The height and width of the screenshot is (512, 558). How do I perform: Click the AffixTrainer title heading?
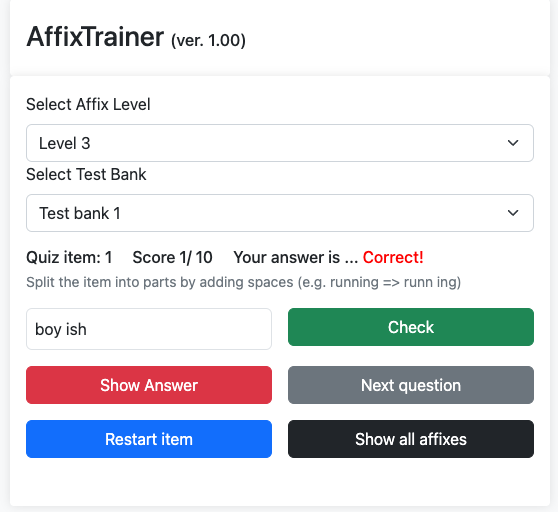click(x=95, y=37)
